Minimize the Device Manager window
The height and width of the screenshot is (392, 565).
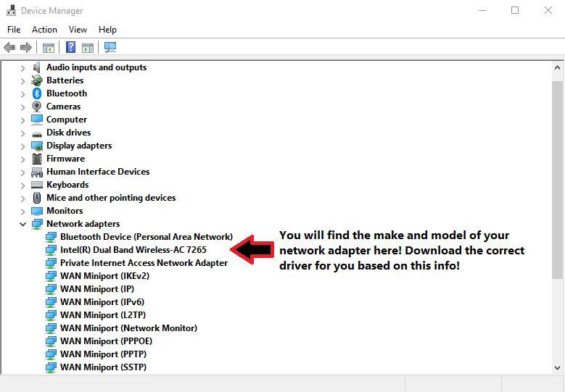click(x=482, y=10)
